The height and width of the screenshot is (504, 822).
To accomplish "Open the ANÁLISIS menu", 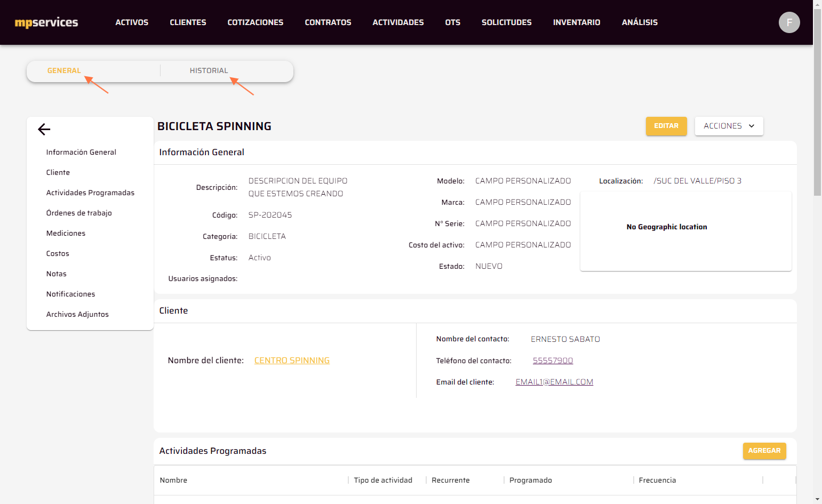I will [640, 22].
